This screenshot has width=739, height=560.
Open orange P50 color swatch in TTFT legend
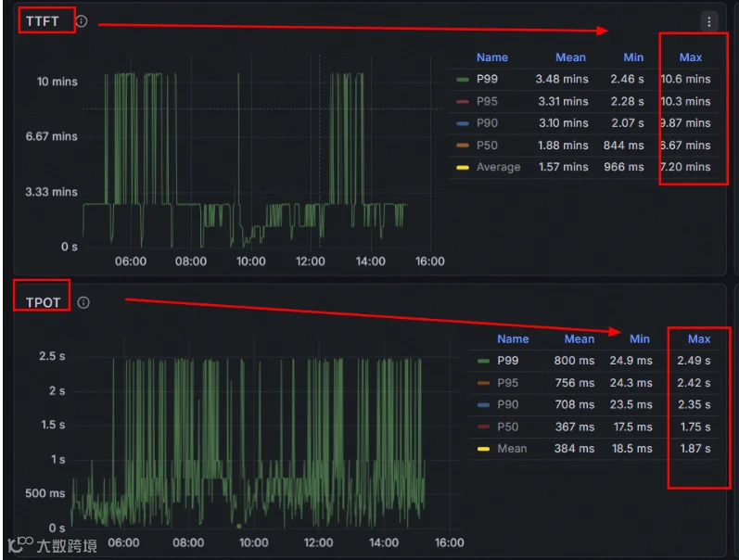tap(463, 146)
